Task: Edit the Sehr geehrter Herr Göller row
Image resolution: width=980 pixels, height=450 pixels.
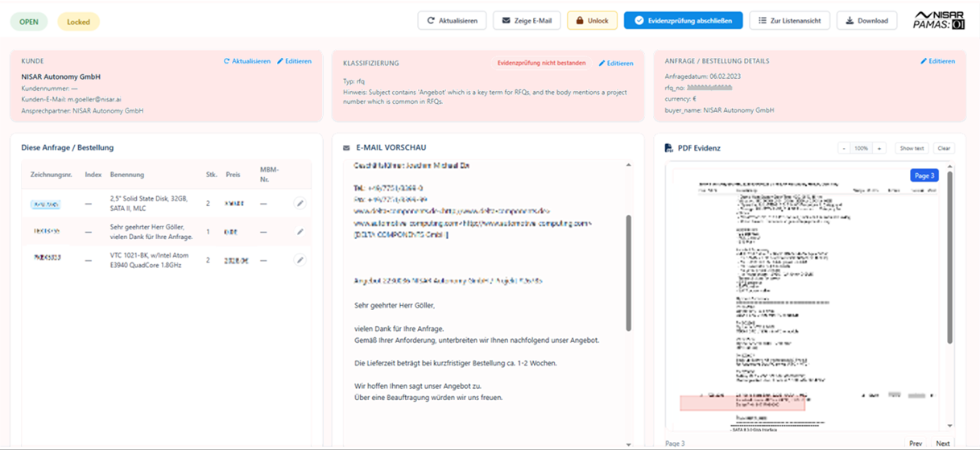Action: click(300, 232)
